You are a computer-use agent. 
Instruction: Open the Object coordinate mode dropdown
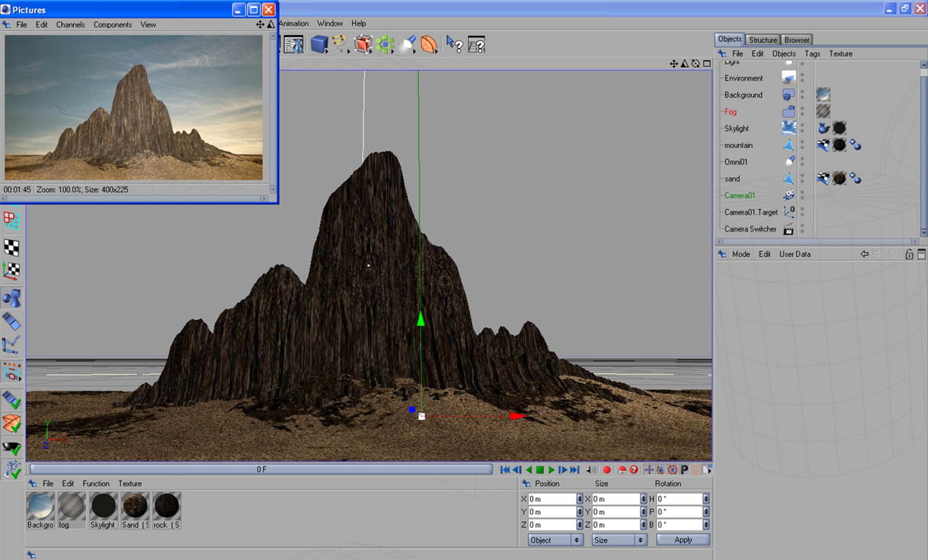(x=556, y=540)
